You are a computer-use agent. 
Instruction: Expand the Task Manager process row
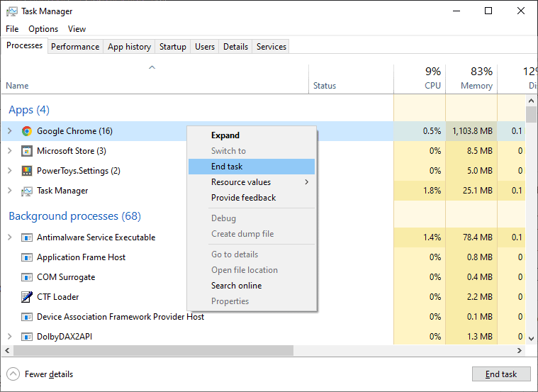tap(10, 191)
